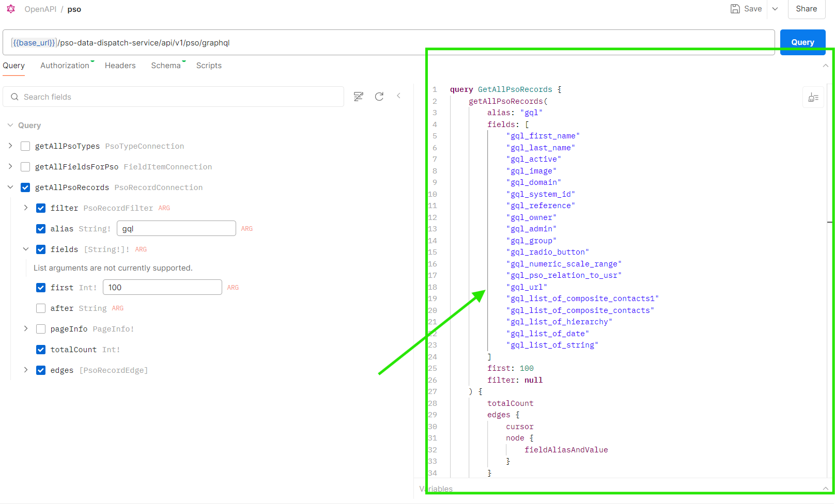Expand the edges PsoRecordEdge node
Viewport: 835px width, 504px height.
[x=26, y=370]
